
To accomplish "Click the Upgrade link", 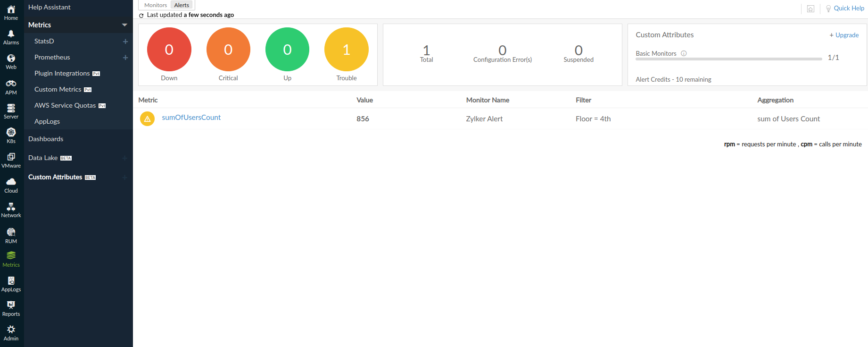I will [x=844, y=35].
